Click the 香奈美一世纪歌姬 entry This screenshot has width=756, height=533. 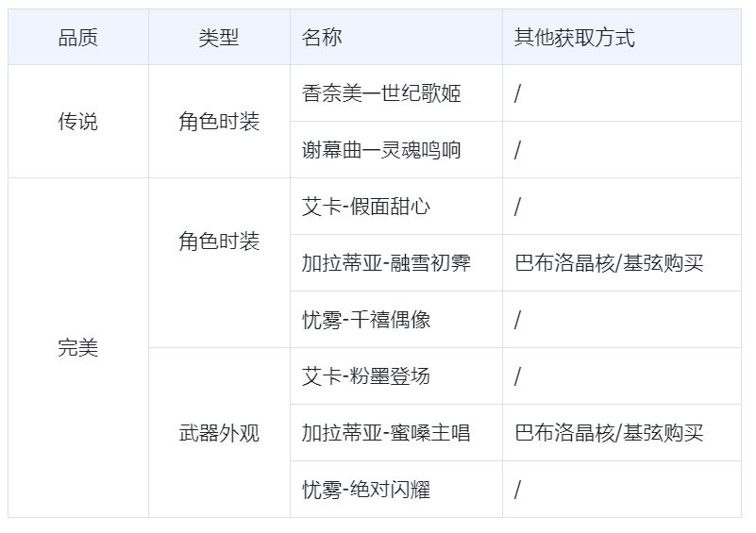[381, 93]
